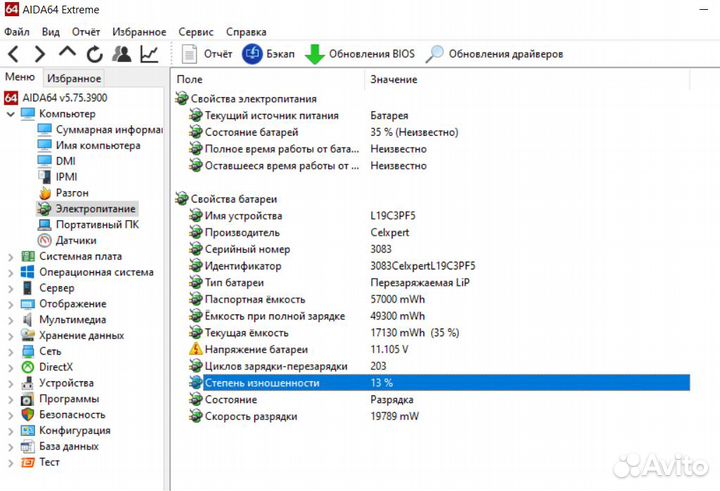Image resolution: width=720 pixels, height=491 pixels.
Task: Switch to the Меню tab
Action: point(20,77)
